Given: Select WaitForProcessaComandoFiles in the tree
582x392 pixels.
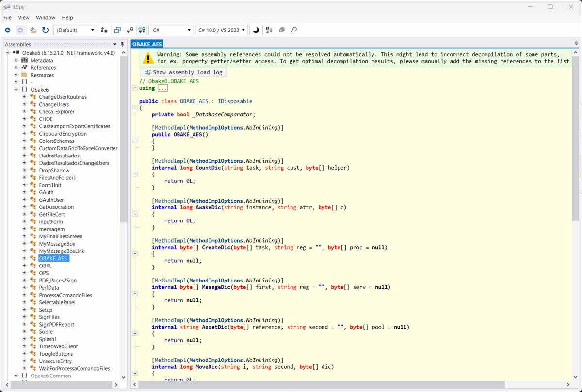Looking at the screenshot, I should click(x=74, y=368).
